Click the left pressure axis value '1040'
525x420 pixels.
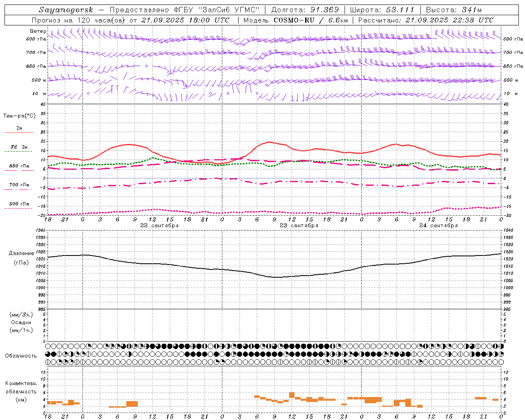click(40, 231)
